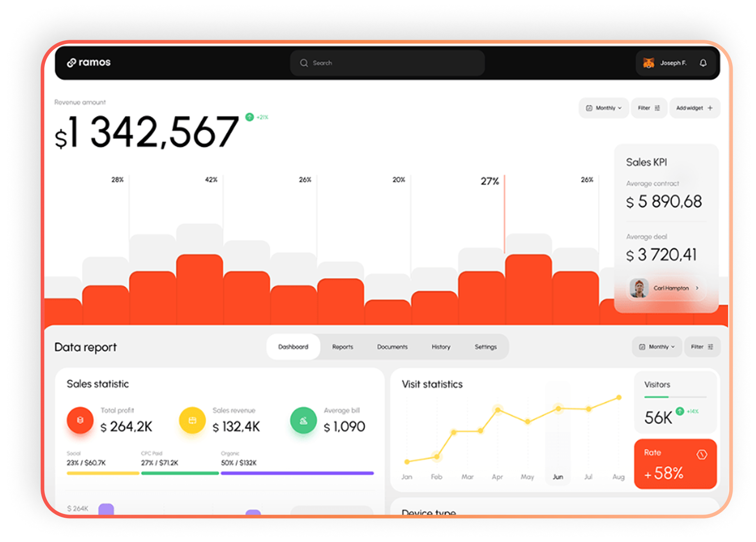Open the top Filter button
The height and width of the screenshot is (542, 756).
649,108
